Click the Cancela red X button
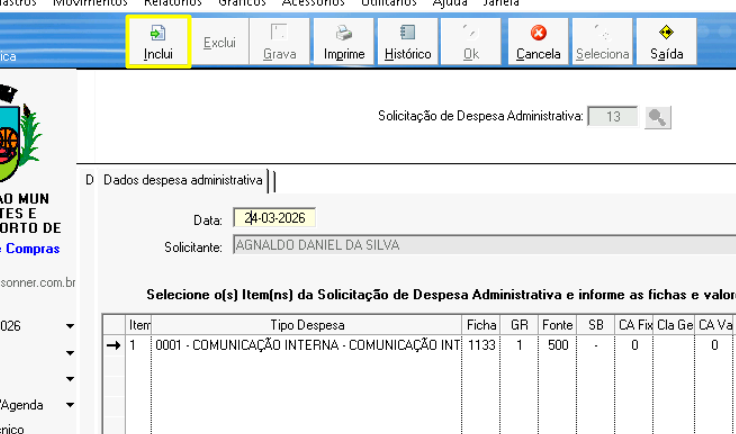 pos(538,43)
